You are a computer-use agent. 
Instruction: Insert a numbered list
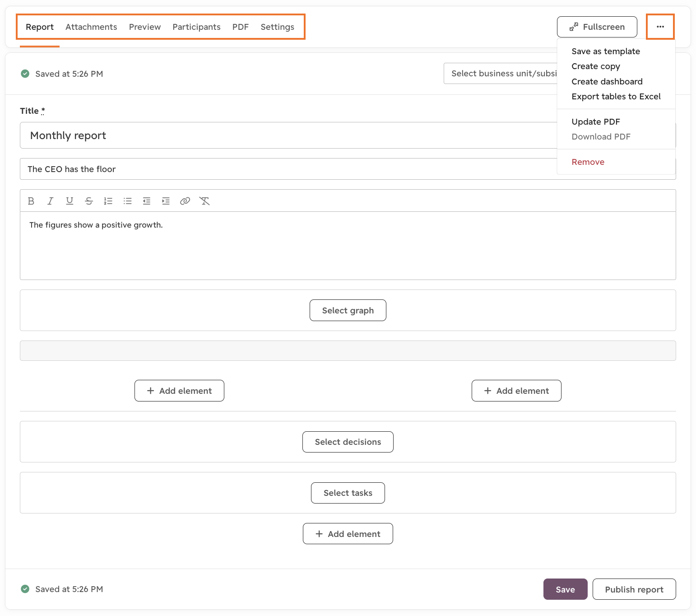click(108, 201)
